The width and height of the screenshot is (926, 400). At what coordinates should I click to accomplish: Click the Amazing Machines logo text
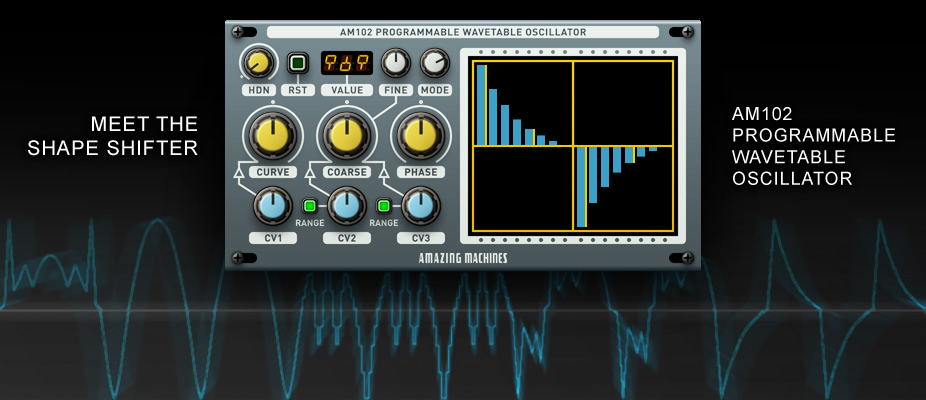pos(463,258)
